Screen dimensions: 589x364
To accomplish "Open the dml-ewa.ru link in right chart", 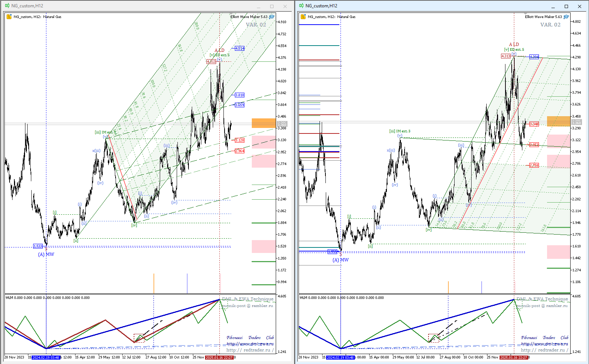I will [x=544, y=344].
